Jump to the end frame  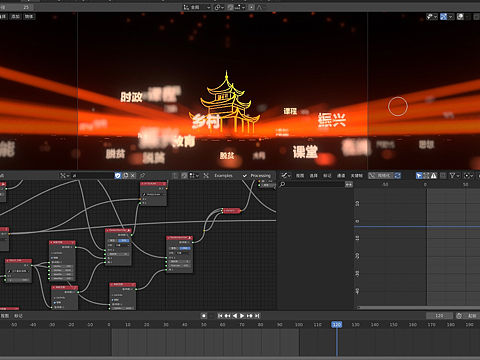click(257, 316)
